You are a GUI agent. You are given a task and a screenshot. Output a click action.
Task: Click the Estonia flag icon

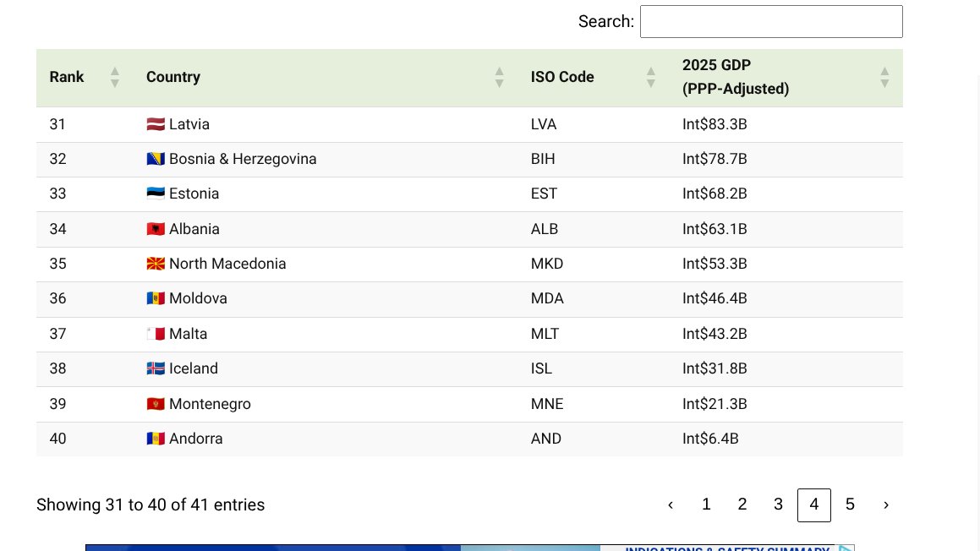point(156,193)
